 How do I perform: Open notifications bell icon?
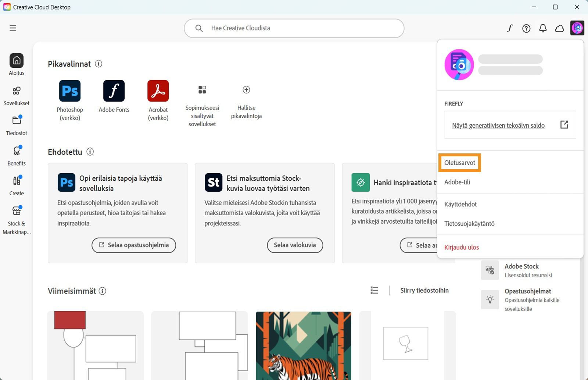[543, 28]
